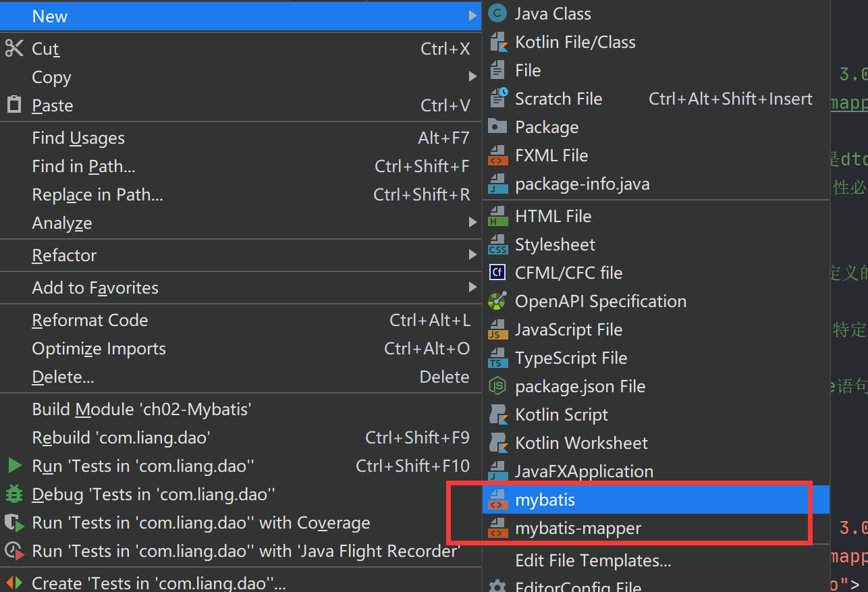Click the Ctrl+Alt+L shortcut text
The height and width of the screenshot is (592, 868).
429,320
